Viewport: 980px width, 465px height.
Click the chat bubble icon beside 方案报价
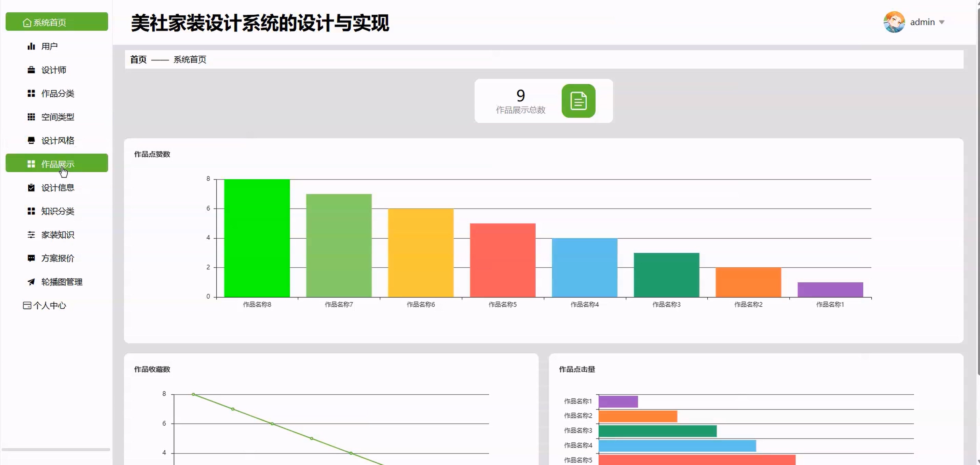[x=31, y=258]
